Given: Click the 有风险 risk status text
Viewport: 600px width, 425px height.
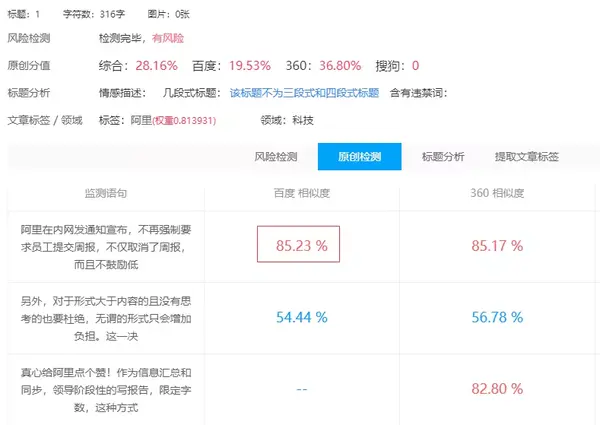Looking at the screenshot, I should click(168, 38).
